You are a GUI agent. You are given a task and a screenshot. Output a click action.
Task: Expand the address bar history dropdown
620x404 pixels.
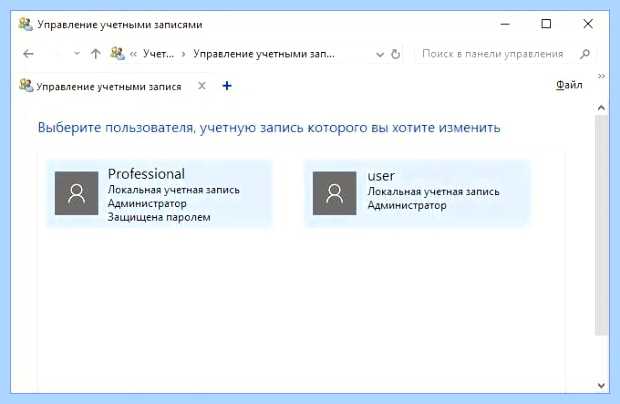click(x=380, y=54)
